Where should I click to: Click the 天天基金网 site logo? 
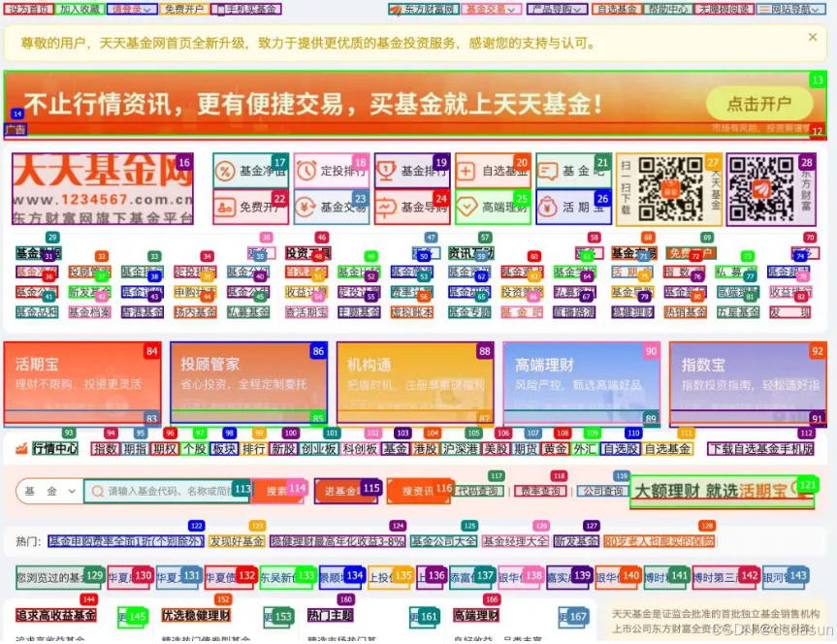[103, 189]
